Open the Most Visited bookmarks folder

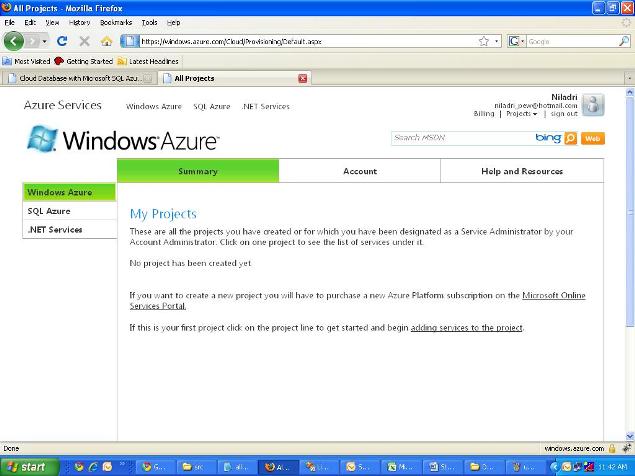click(x=26, y=61)
